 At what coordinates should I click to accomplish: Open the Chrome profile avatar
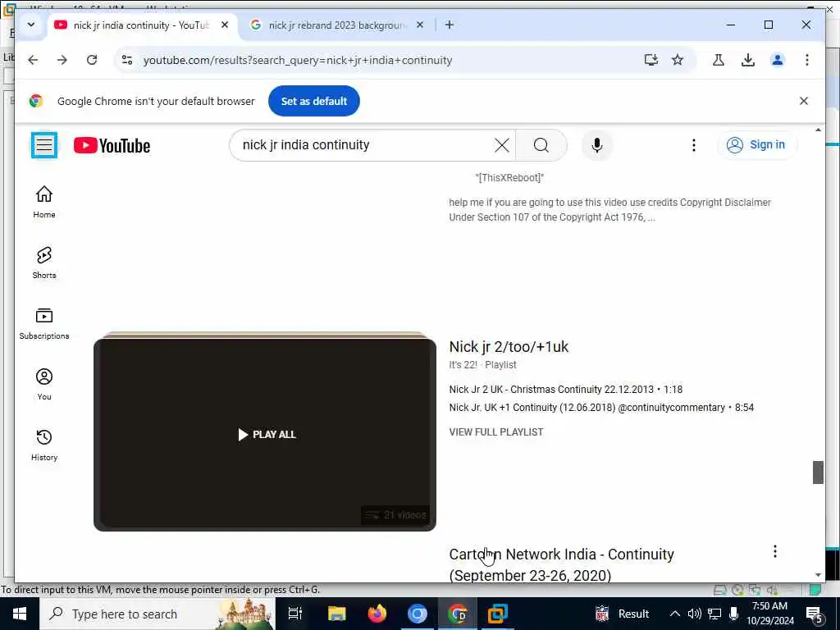tap(778, 60)
